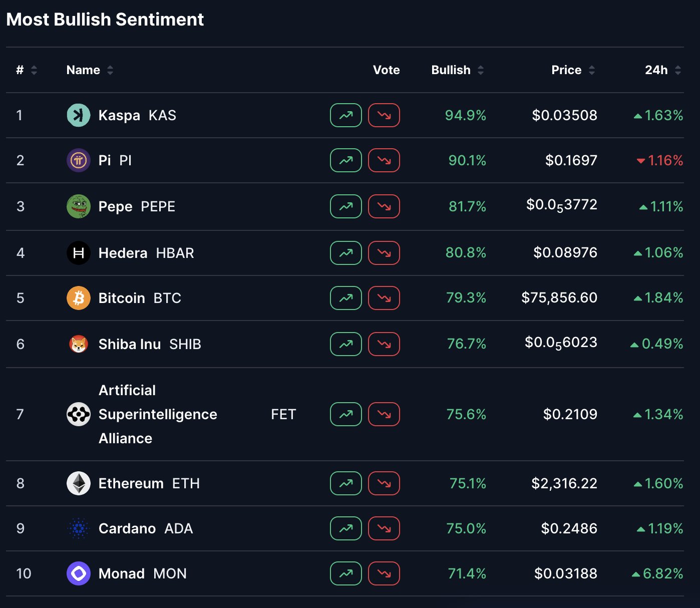Click the Cardano logo thumbnail

coord(79,528)
